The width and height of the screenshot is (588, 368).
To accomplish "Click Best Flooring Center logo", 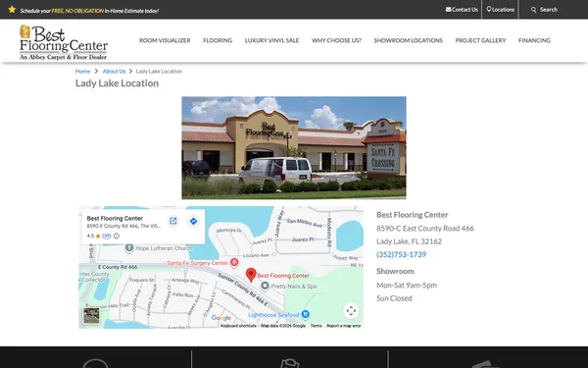I will pyautogui.click(x=64, y=42).
